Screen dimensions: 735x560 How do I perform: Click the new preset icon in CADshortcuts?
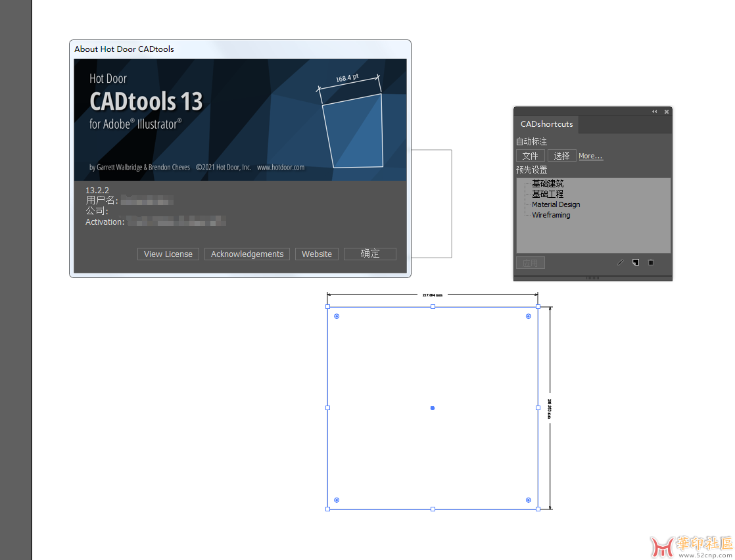pyautogui.click(x=636, y=262)
